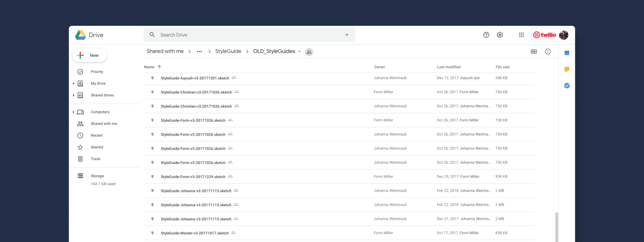The image size is (644, 242).
Task: Open the Keep side panel icon
Action: 567,69
